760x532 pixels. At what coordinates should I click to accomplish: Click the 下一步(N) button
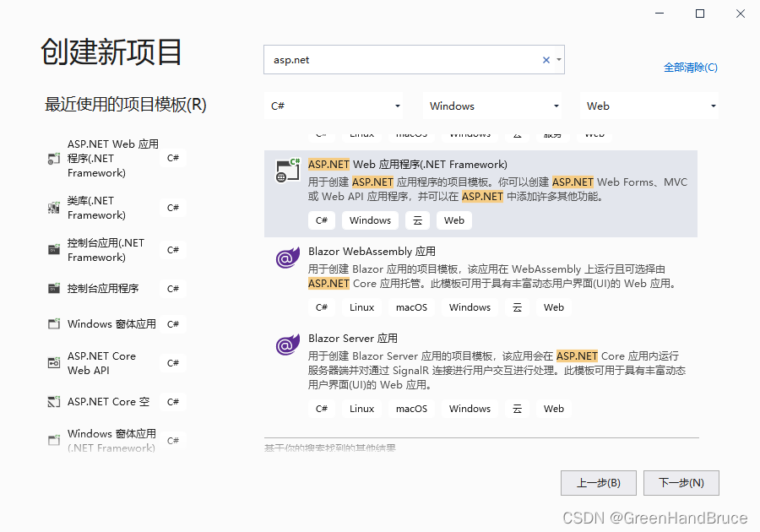(681, 482)
